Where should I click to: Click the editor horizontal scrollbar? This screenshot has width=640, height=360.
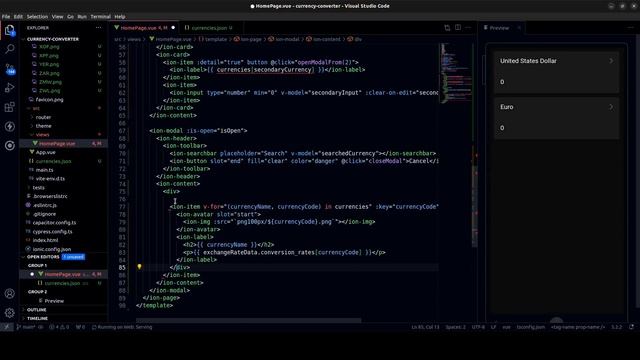248,320
